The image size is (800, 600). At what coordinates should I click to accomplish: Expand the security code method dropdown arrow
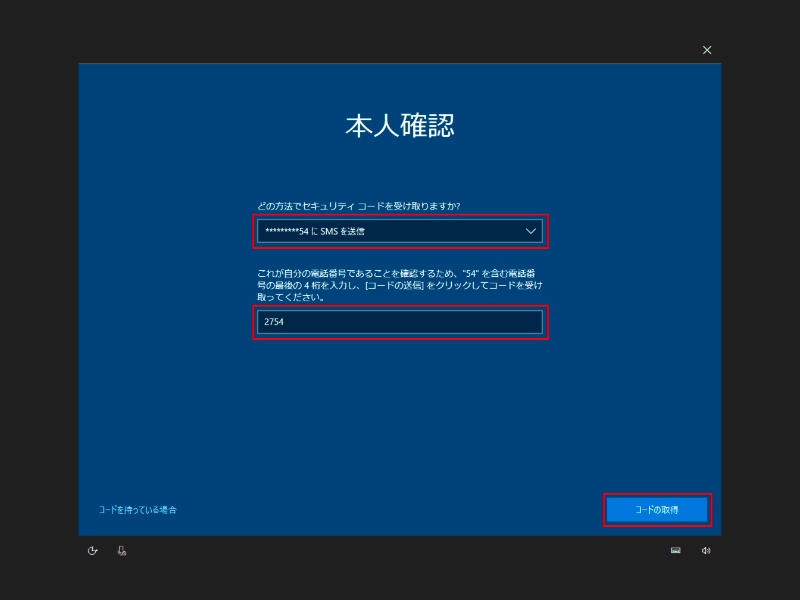(x=530, y=231)
